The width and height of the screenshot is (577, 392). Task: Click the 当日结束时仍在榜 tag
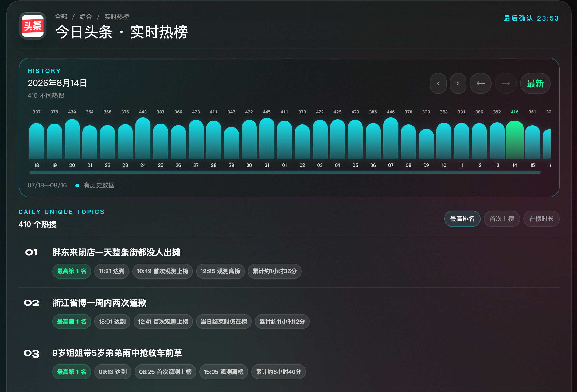[224, 322]
